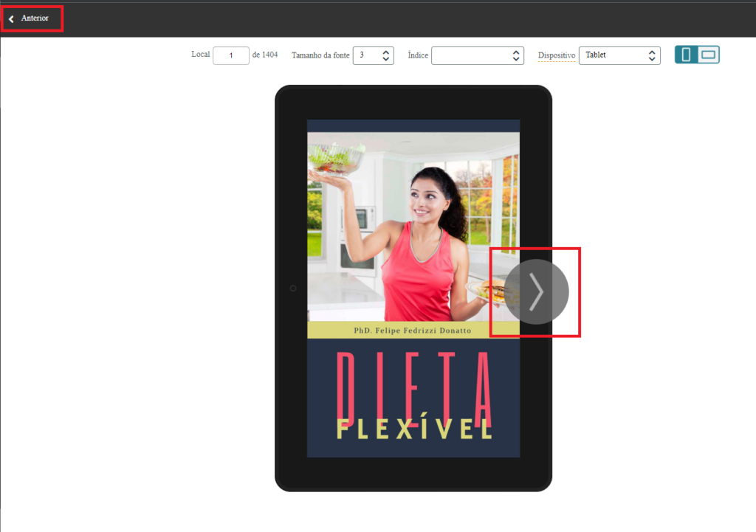This screenshot has height=532, width=756.
Task: Click the Dispositivo label
Action: pos(557,55)
